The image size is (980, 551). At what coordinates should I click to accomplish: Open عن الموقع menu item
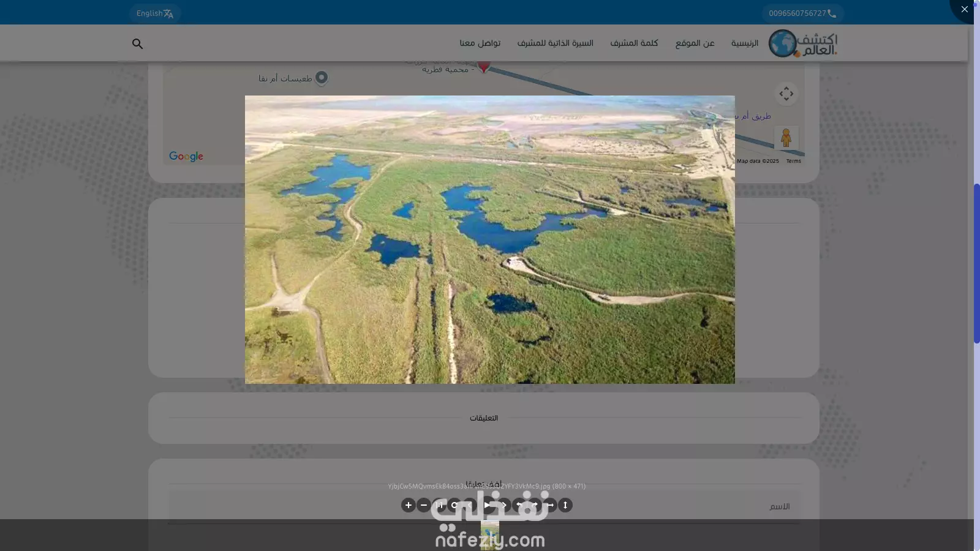[x=695, y=43]
